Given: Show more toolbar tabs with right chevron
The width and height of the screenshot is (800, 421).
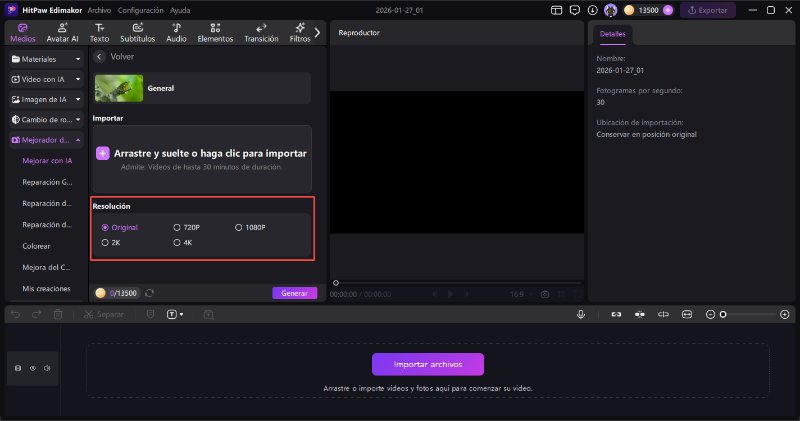Looking at the screenshot, I should pos(317,33).
